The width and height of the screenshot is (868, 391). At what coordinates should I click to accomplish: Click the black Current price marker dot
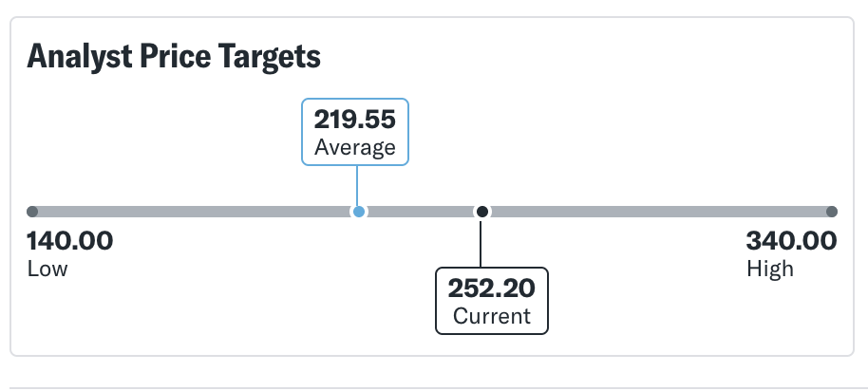pyautogui.click(x=482, y=212)
